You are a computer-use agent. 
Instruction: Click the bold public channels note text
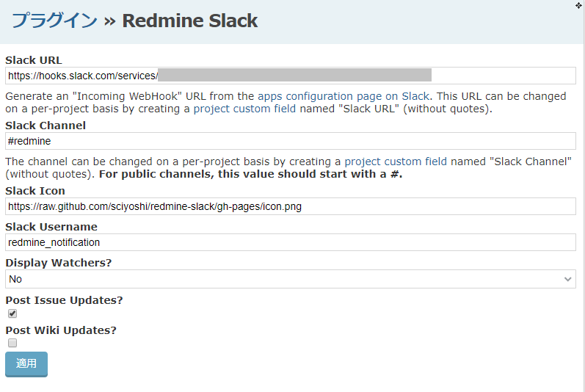pyautogui.click(x=250, y=174)
